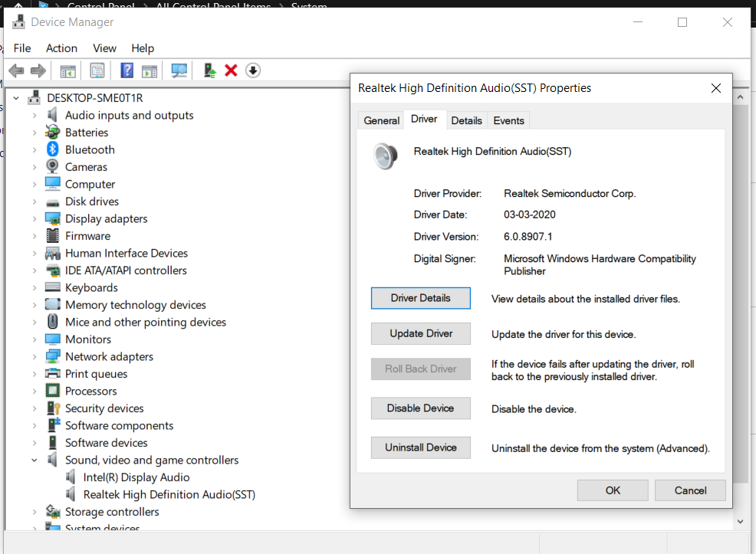Screen dimensions: 756x554
Task: Select the Mice and pointing devices icon
Action: [53, 321]
